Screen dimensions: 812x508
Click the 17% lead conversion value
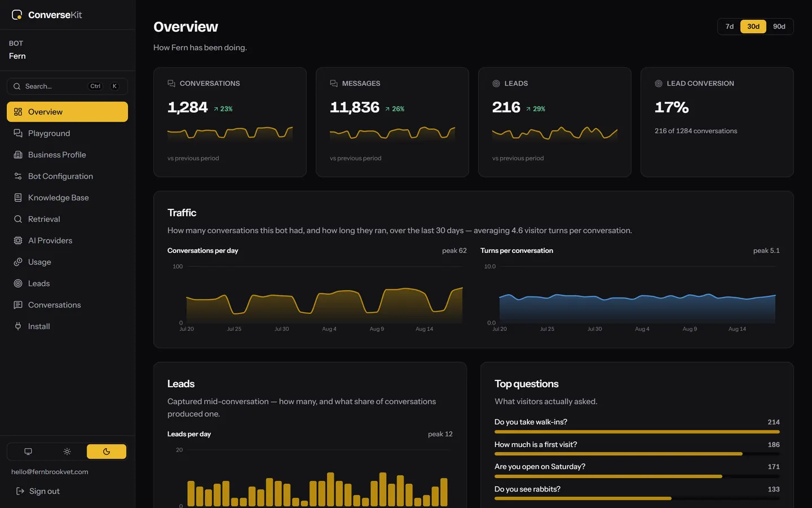(x=672, y=107)
